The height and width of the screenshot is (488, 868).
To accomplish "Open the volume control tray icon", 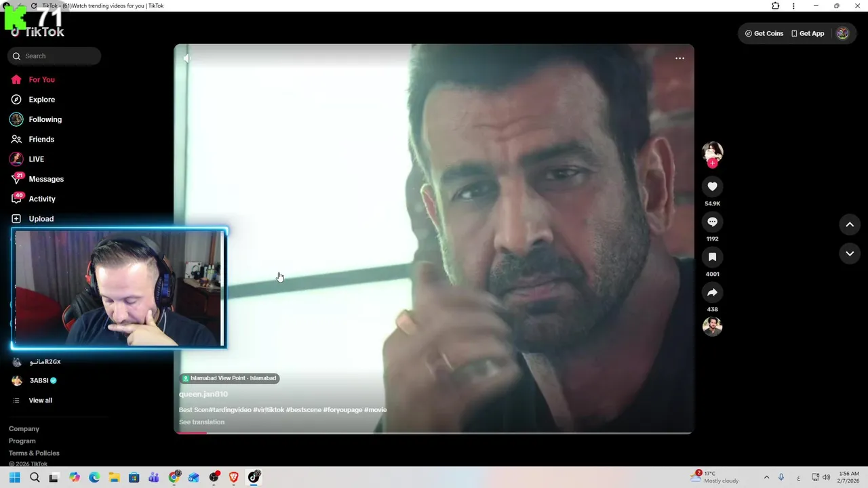I will pos(826,477).
